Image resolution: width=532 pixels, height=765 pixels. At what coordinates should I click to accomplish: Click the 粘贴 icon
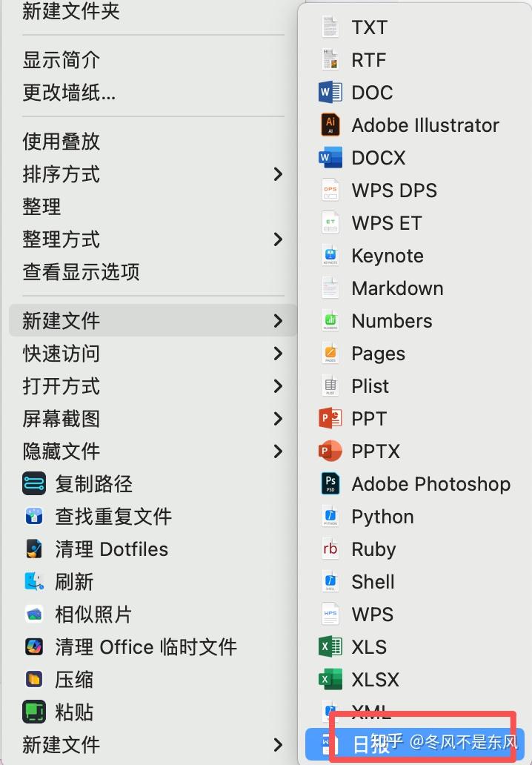tap(34, 712)
